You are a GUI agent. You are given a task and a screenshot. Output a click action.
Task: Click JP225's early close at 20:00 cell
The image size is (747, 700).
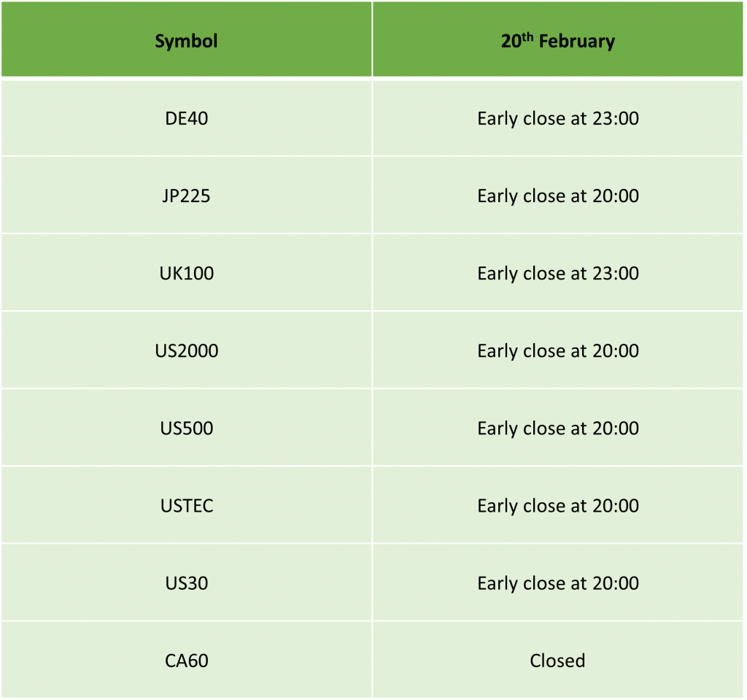click(557, 196)
